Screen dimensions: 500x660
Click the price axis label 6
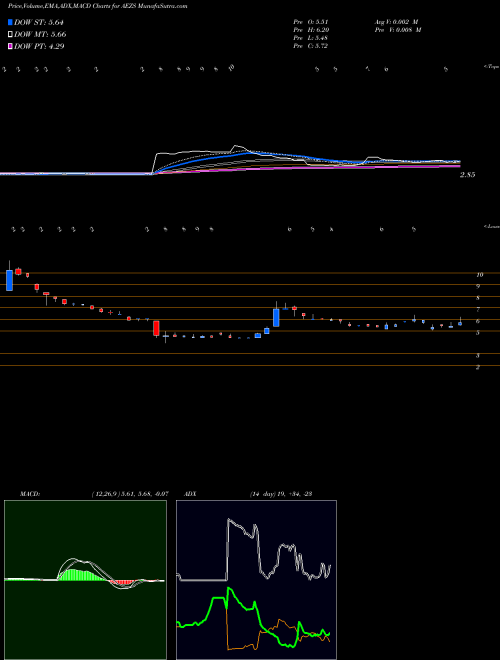478,321
